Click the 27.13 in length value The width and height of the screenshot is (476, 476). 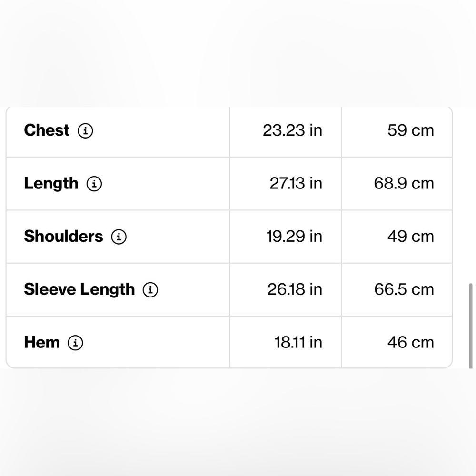tap(296, 184)
